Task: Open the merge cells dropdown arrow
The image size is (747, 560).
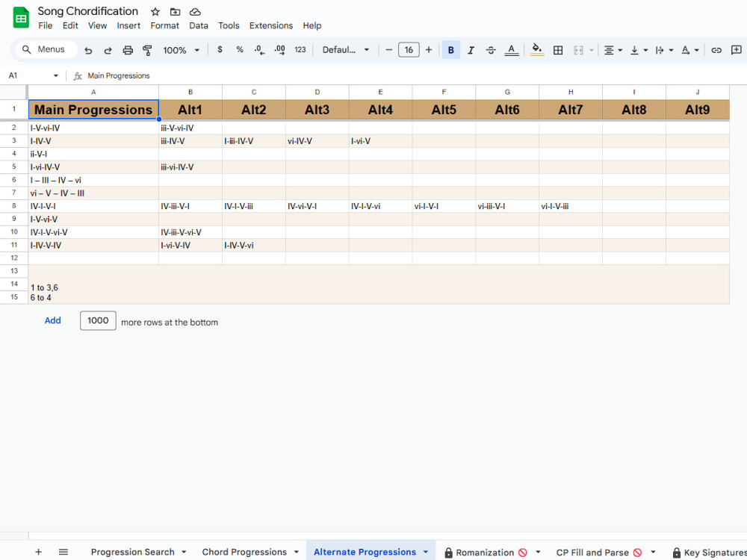Action: coord(591,50)
